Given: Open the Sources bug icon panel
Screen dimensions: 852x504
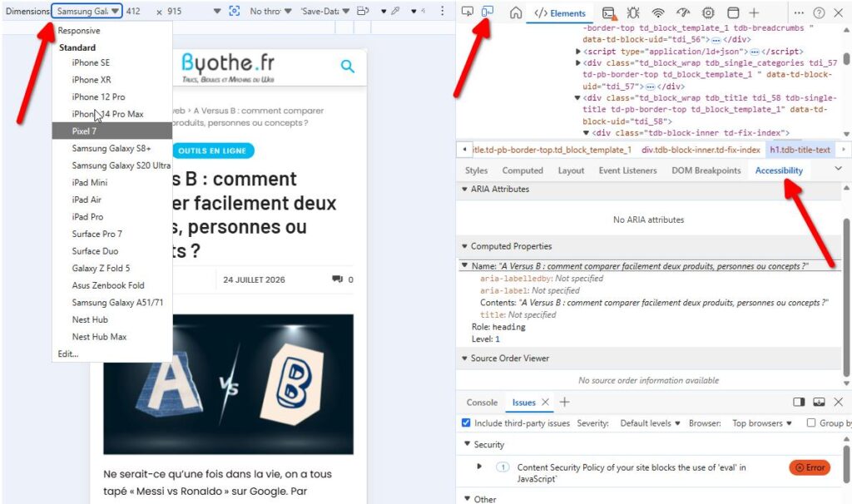Looking at the screenshot, I should (633, 12).
